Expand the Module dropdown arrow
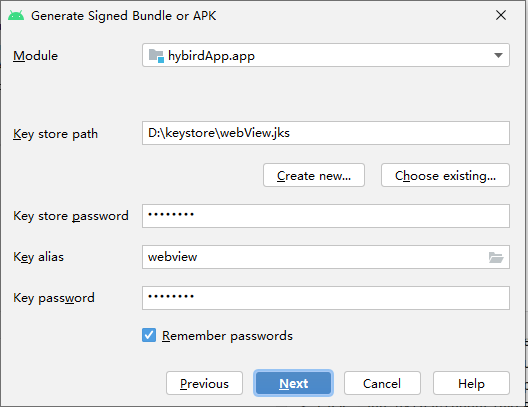 coord(498,55)
